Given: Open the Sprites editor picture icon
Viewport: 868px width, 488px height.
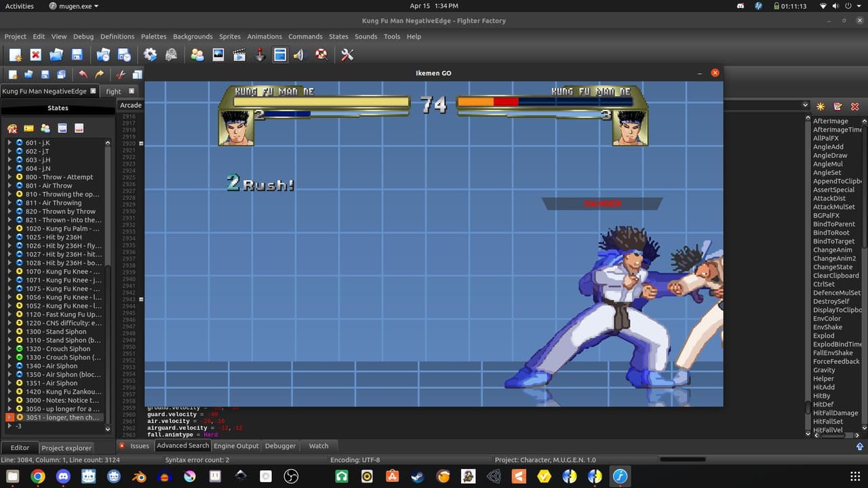Looking at the screenshot, I should pos(218,55).
